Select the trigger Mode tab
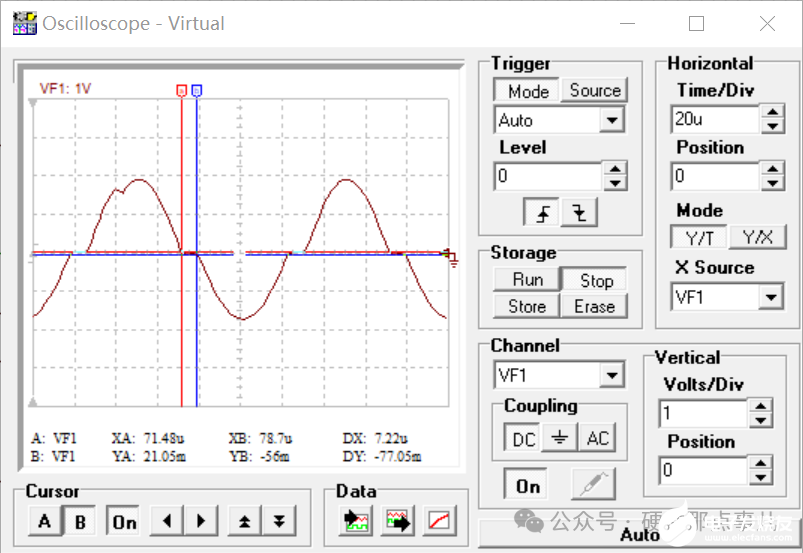The height and width of the screenshot is (553, 803). click(527, 91)
